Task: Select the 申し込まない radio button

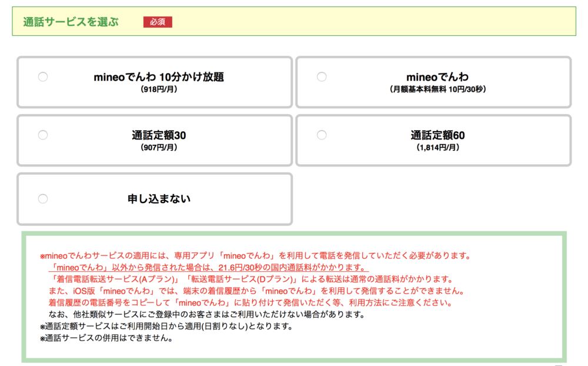Action: coord(43,198)
